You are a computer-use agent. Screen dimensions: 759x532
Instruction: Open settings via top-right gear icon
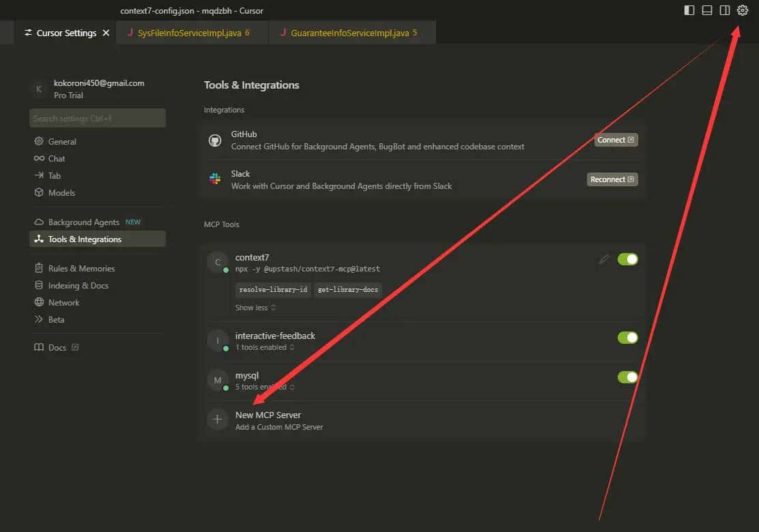coord(743,10)
